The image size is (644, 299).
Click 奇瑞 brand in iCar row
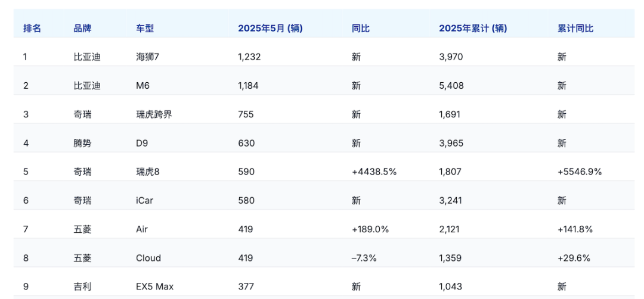pyautogui.click(x=82, y=201)
